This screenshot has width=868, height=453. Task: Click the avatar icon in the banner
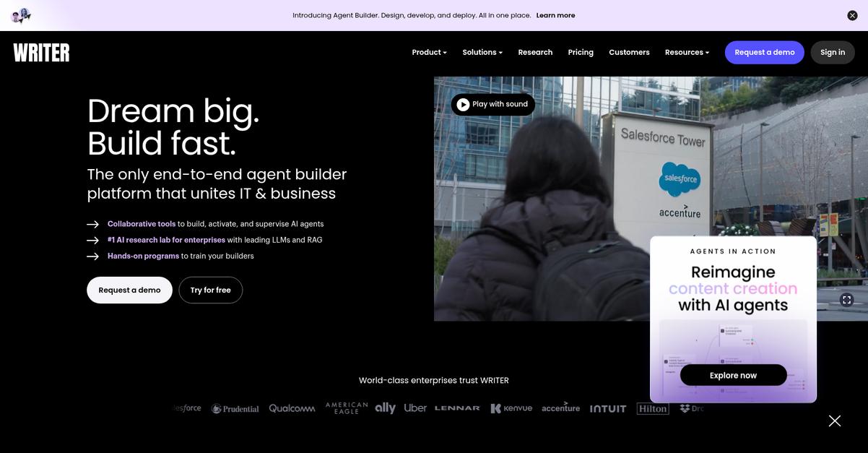point(21,15)
